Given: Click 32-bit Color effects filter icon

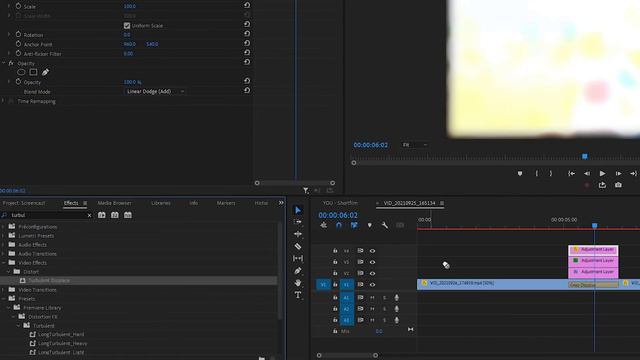Looking at the screenshot, I should click(115, 215).
